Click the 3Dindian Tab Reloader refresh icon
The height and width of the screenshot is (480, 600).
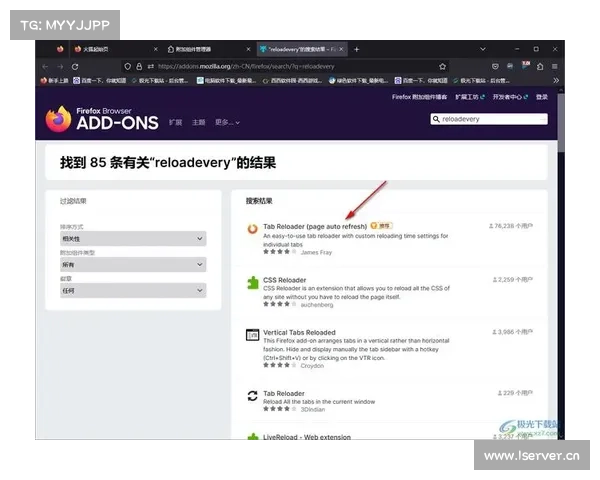coord(252,396)
